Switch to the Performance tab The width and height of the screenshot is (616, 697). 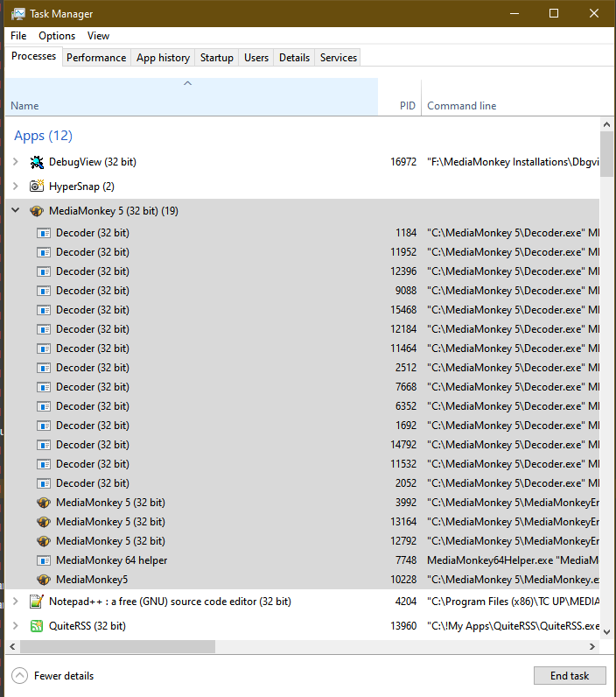click(x=96, y=58)
